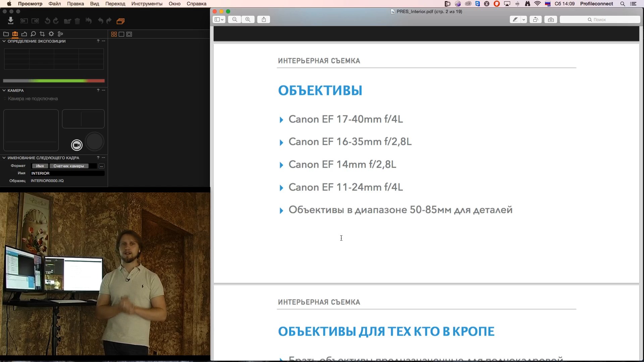
Task: Open the highlight color dropdown arrow
Action: click(524, 19)
